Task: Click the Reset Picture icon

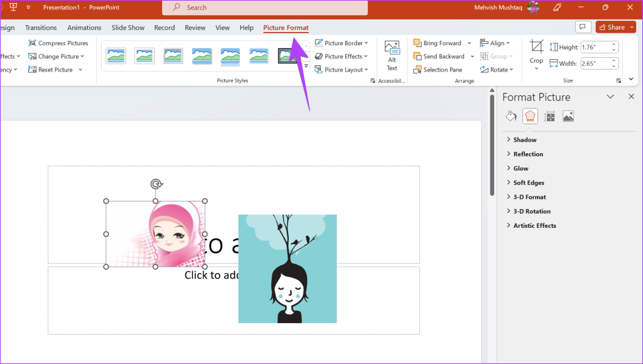Action: (x=32, y=70)
